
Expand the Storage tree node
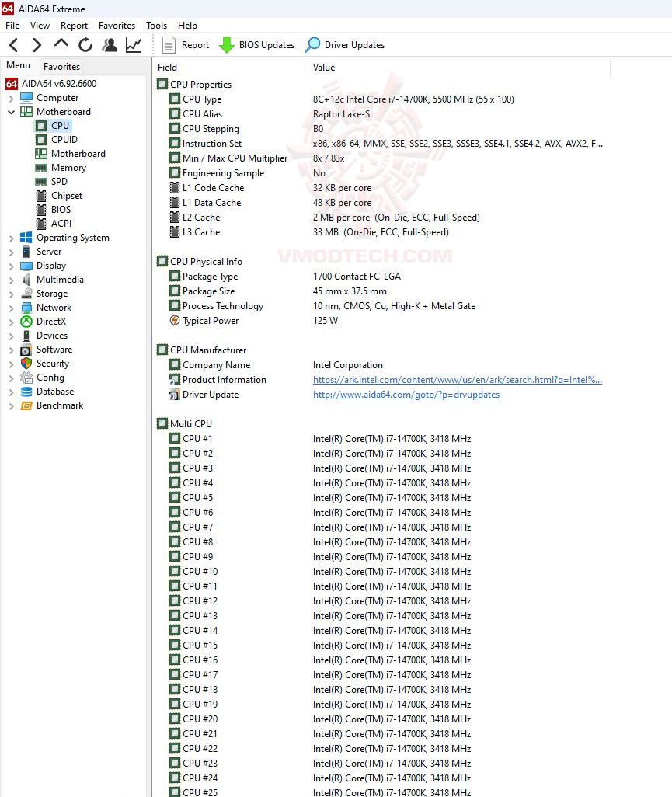tap(11, 294)
